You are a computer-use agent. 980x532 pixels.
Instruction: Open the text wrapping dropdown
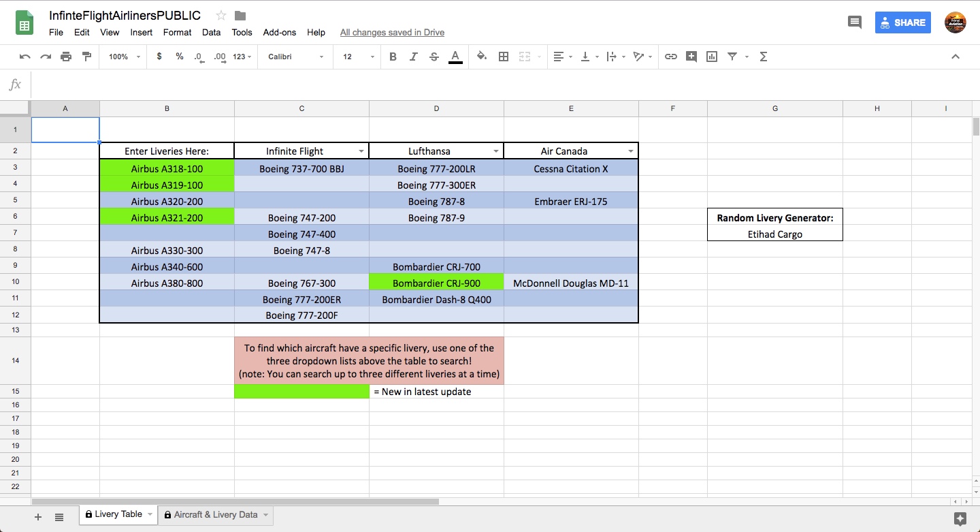click(615, 57)
